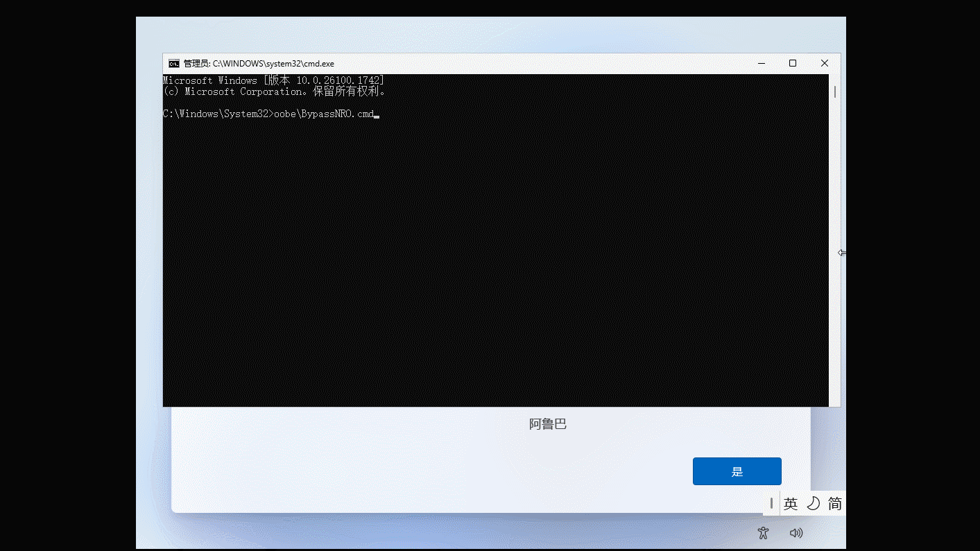Toggle the 英 input mode indicator
This screenshot has height=551, width=980.
tap(791, 504)
